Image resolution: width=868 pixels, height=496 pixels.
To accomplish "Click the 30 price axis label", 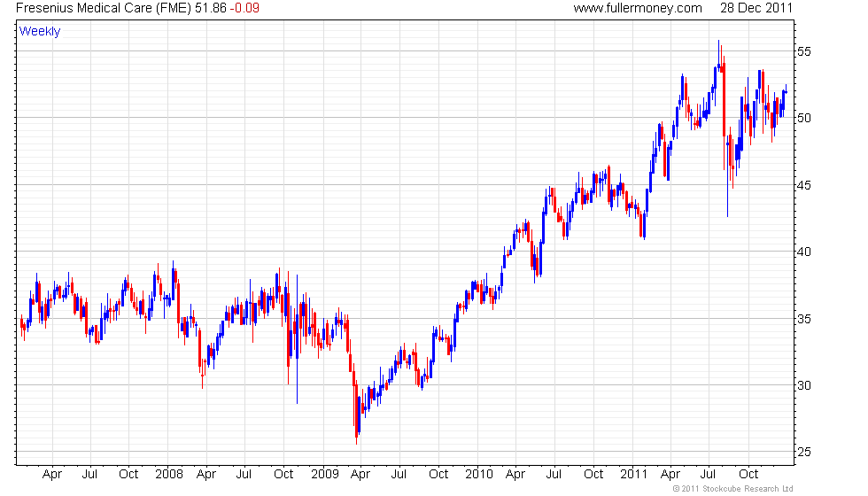I will click(804, 385).
